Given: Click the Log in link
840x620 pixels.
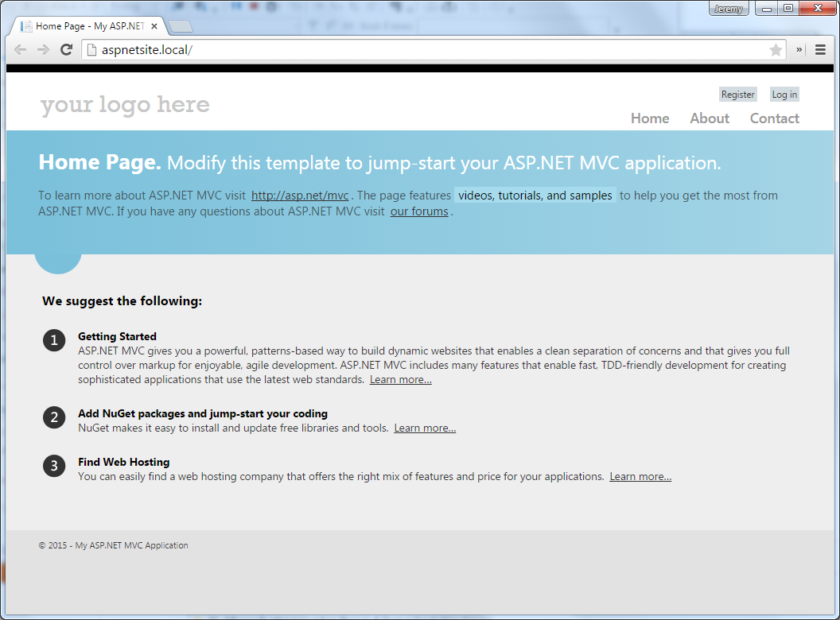Looking at the screenshot, I should pyautogui.click(x=784, y=95).
